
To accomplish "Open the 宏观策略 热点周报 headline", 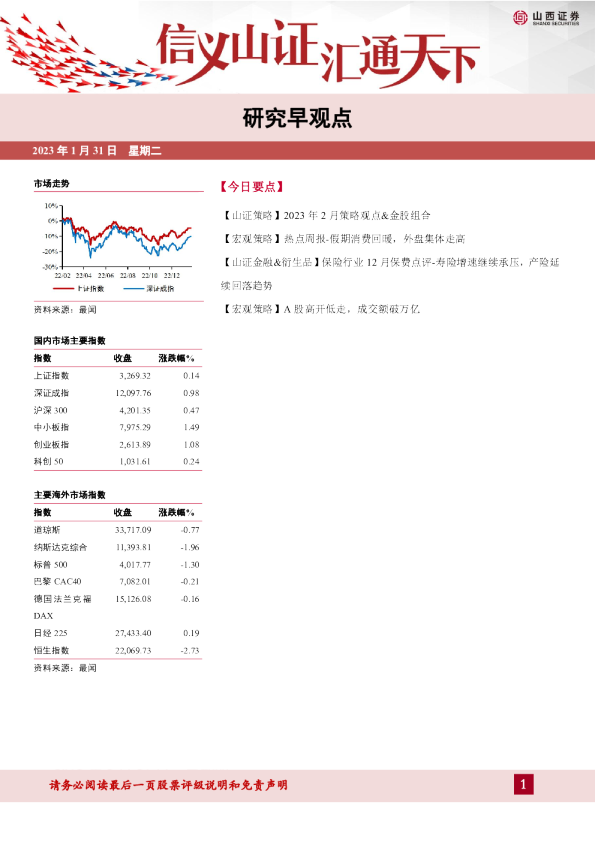I will (343, 238).
